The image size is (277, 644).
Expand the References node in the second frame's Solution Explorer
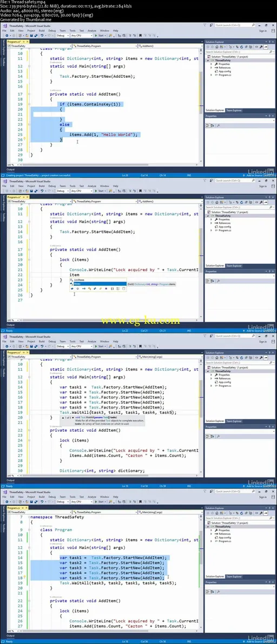click(211, 223)
